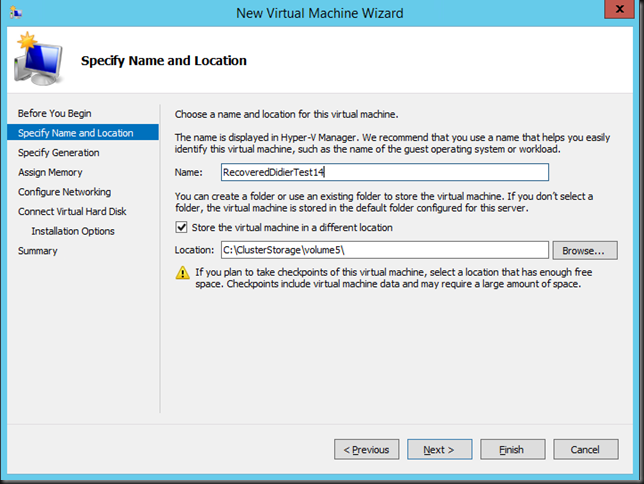Open the Assign Memory step
Image resolution: width=644 pixels, height=484 pixels.
coord(50,172)
